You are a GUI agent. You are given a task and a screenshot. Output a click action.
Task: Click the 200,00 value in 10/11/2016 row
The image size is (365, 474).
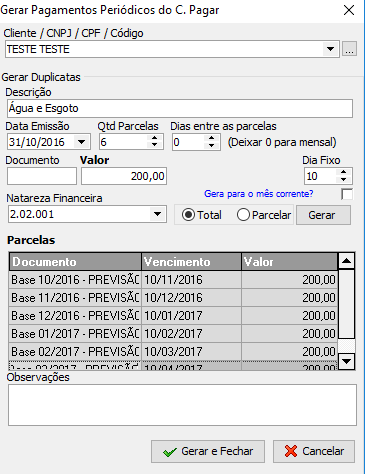pyautogui.click(x=289, y=280)
